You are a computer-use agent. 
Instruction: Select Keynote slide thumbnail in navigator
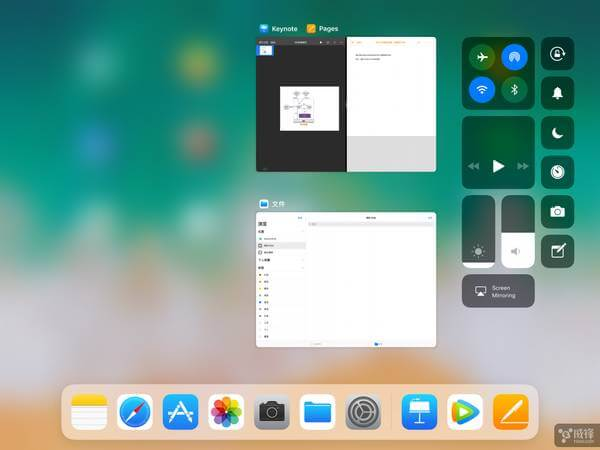pos(266,51)
